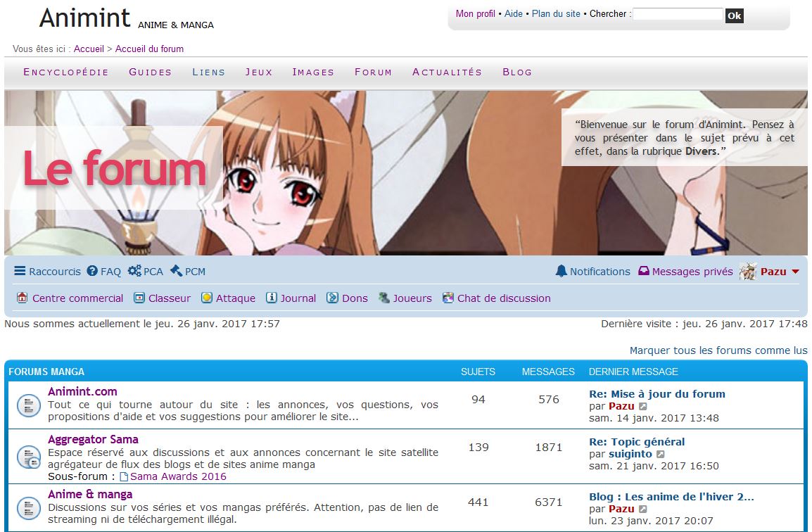This screenshot has height=532, width=812.
Task: Click the Attaque icon
Action: tap(207, 298)
